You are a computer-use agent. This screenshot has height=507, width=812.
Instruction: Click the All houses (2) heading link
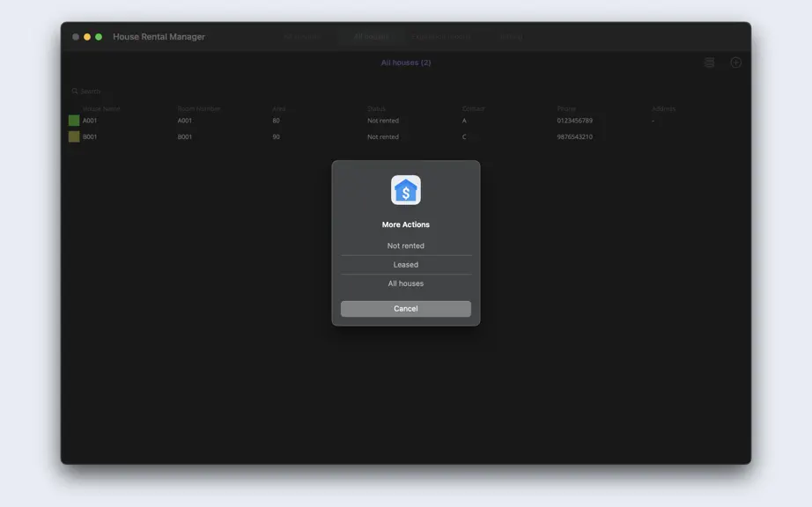click(x=405, y=62)
